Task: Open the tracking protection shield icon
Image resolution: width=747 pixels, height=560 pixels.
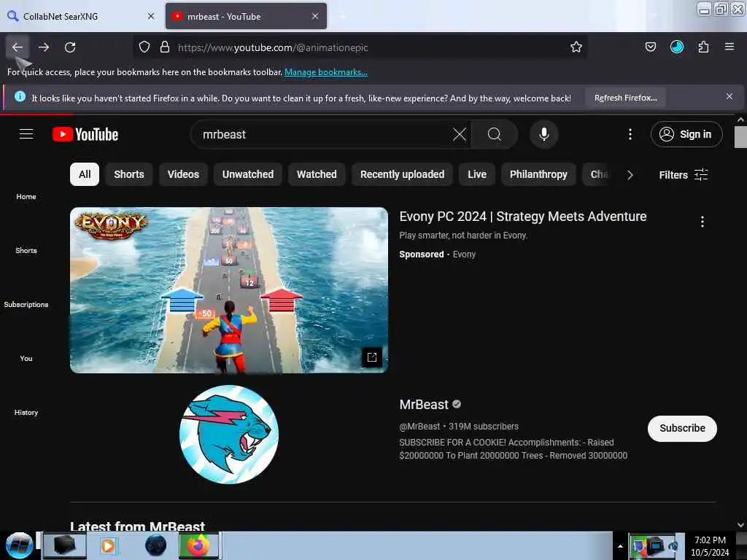Action: 144,47
